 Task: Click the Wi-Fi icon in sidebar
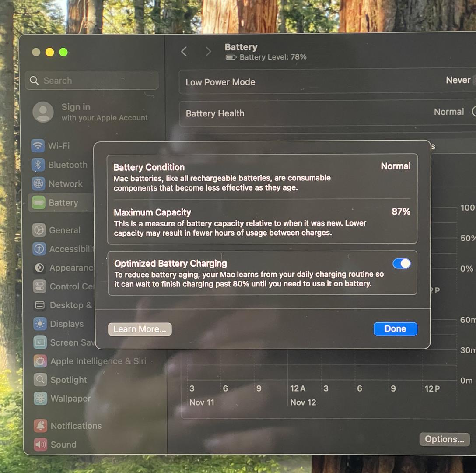[38, 145]
